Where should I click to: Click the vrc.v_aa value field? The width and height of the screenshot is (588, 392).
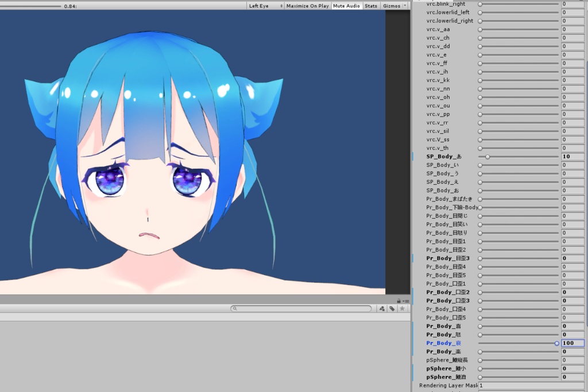(x=572, y=29)
